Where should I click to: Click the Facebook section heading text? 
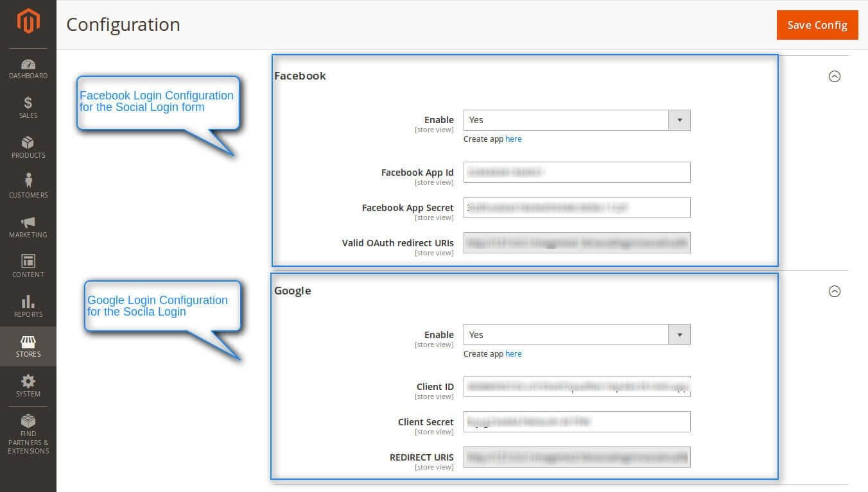300,76
